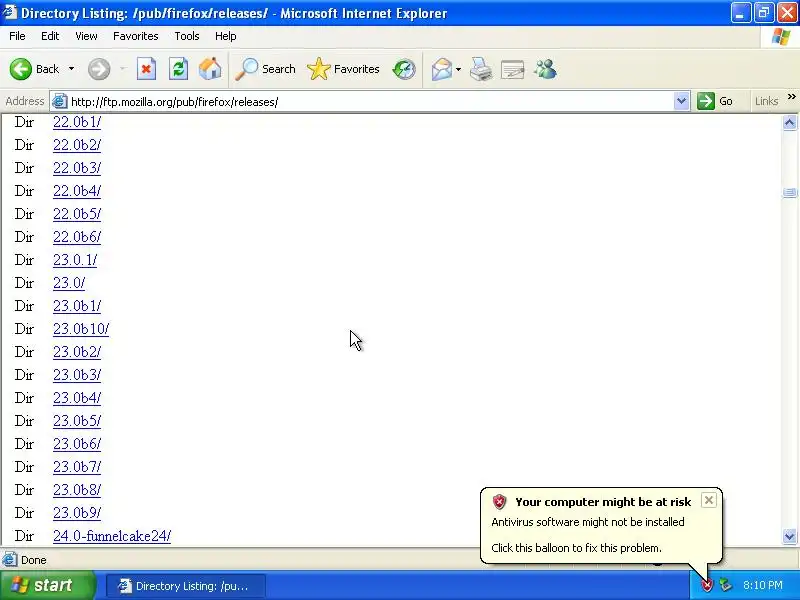This screenshot has width=800, height=600.
Task: Open the 23.0b10/ directory link
Action: (x=81, y=329)
